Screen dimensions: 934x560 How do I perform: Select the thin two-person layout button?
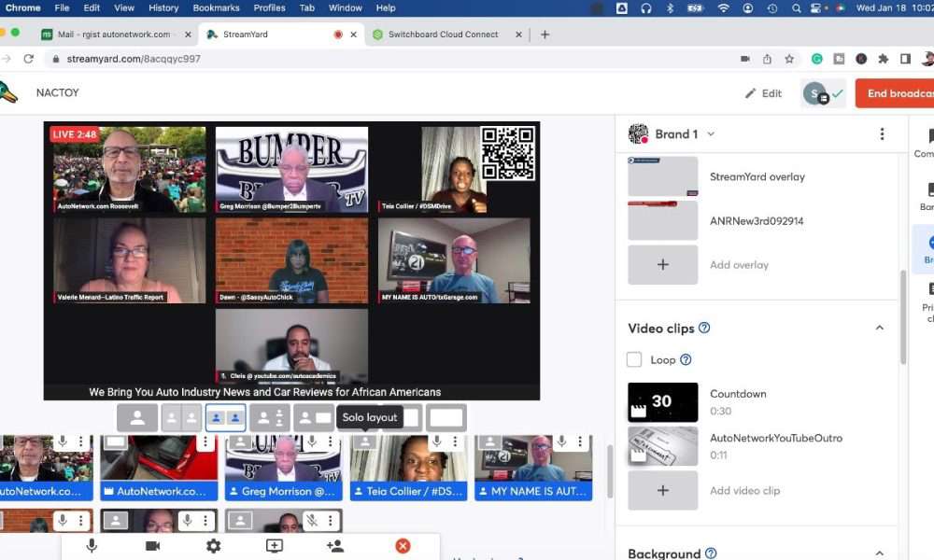click(182, 418)
